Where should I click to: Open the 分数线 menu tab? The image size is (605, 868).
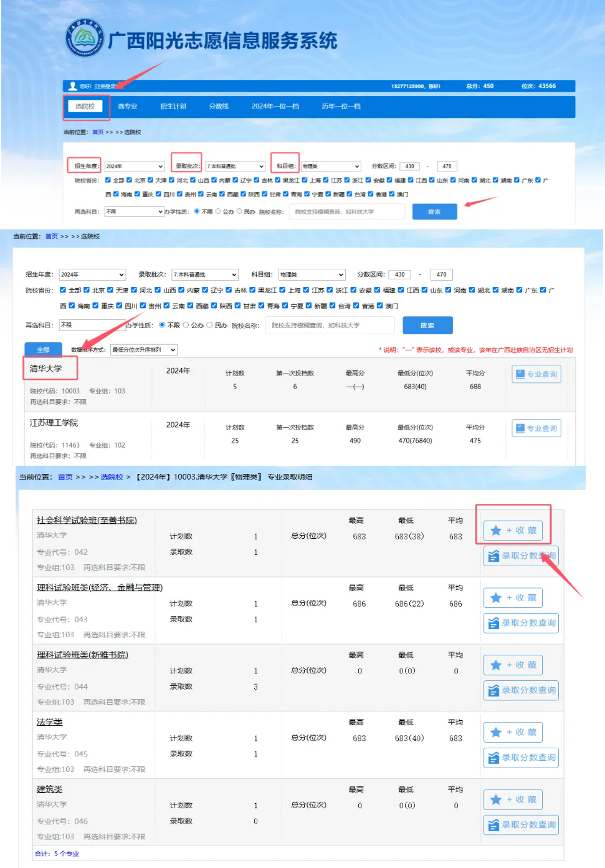219,107
